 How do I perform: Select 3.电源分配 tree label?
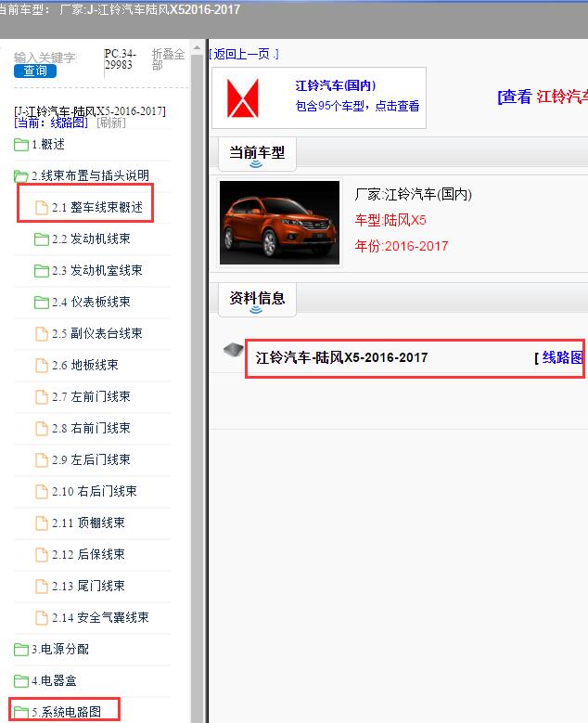tap(60, 650)
